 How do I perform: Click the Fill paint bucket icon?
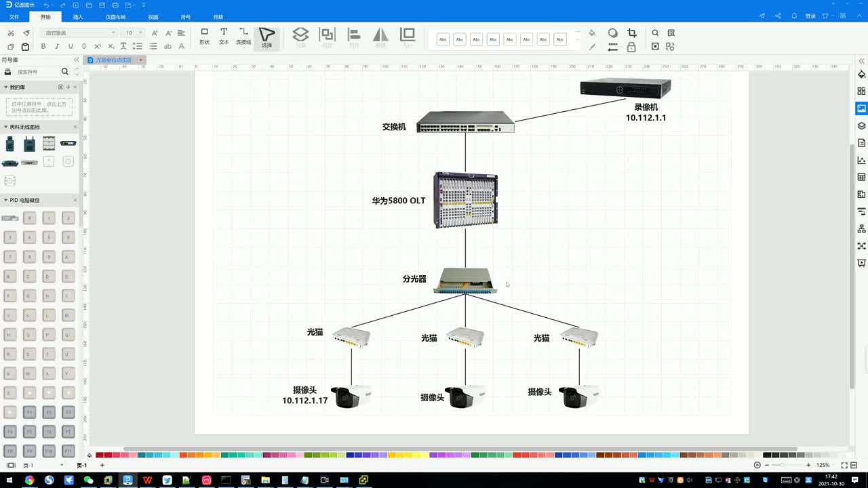click(592, 33)
